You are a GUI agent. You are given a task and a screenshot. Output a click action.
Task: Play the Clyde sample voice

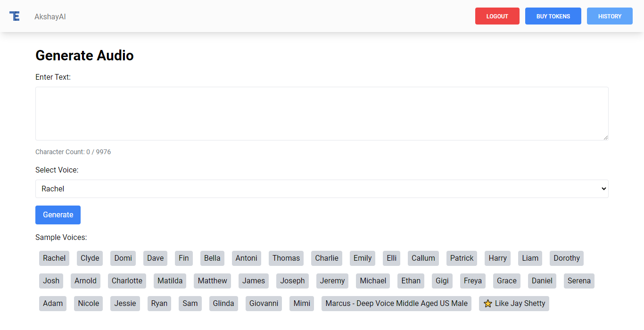point(90,258)
